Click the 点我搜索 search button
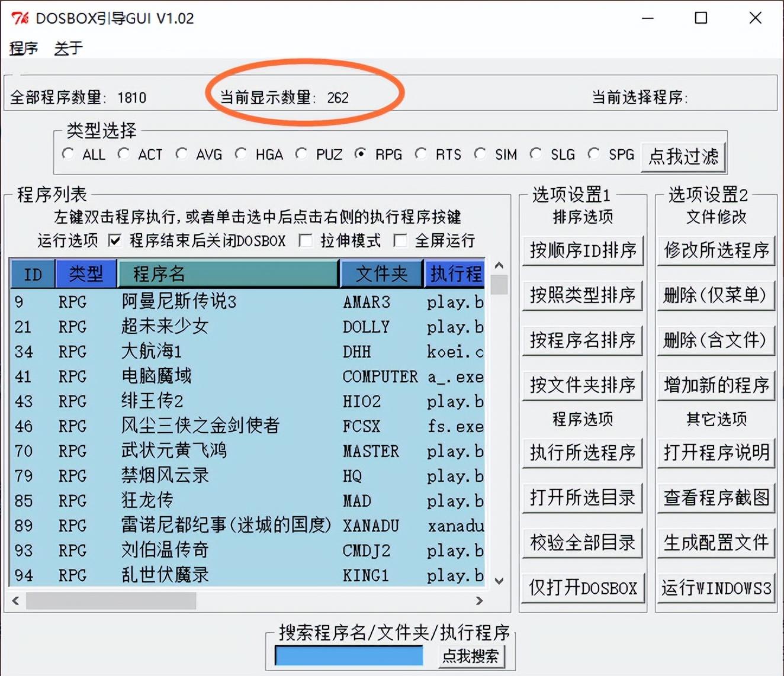This screenshot has width=784, height=676. click(470, 656)
